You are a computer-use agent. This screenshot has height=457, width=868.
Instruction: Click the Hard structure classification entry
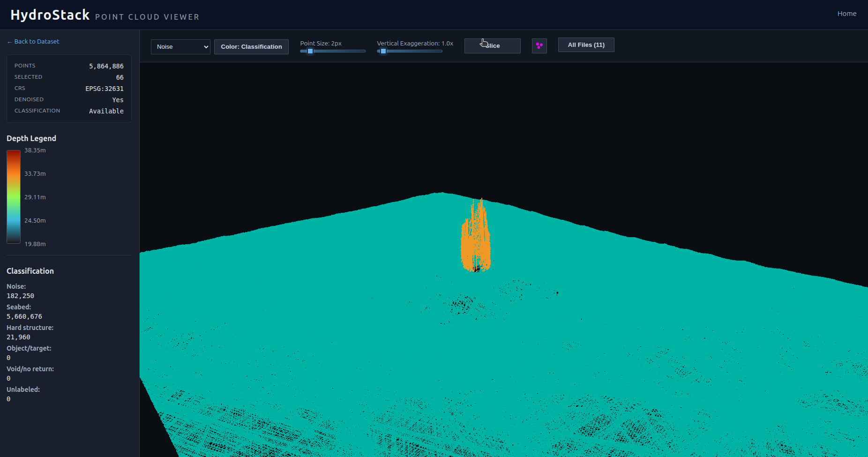pyautogui.click(x=30, y=328)
